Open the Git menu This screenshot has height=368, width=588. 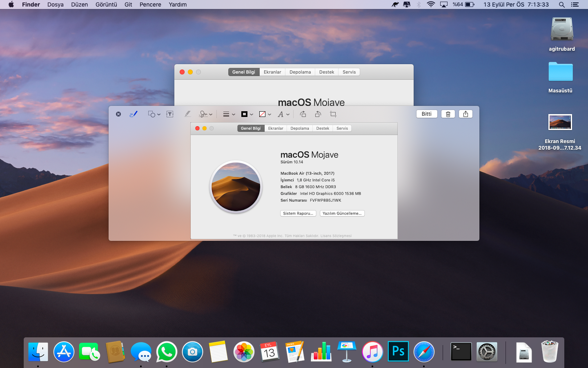(x=128, y=4)
